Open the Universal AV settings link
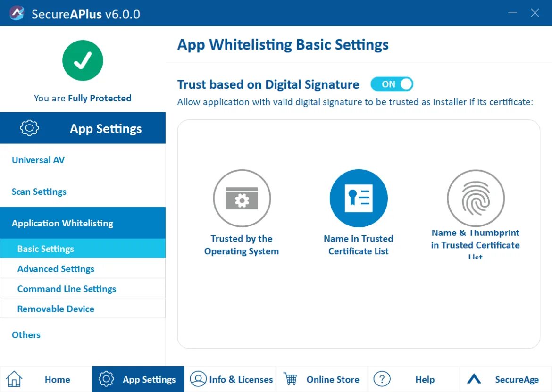This screenshot has height=392, width=552. coord(38,160)
